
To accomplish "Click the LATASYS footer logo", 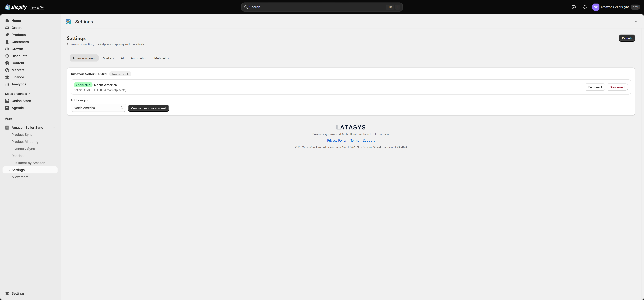I will coord(351,127).
